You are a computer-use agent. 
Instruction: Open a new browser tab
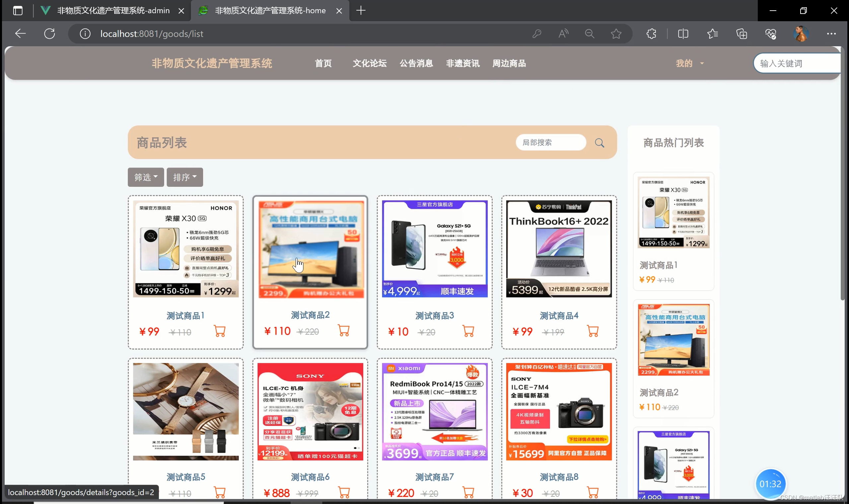tap(361, 11)
